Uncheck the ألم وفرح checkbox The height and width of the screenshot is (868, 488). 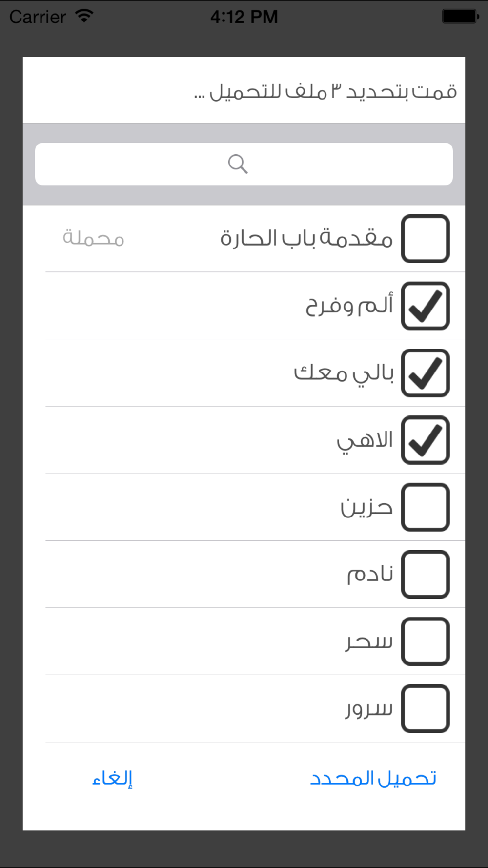(425, 306)
